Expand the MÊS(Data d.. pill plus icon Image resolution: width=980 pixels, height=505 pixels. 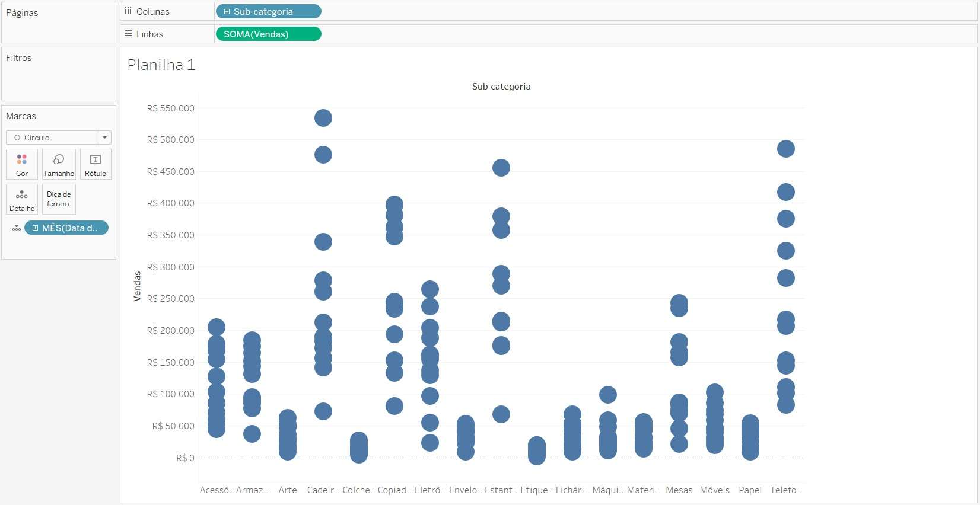pos(35,228)
